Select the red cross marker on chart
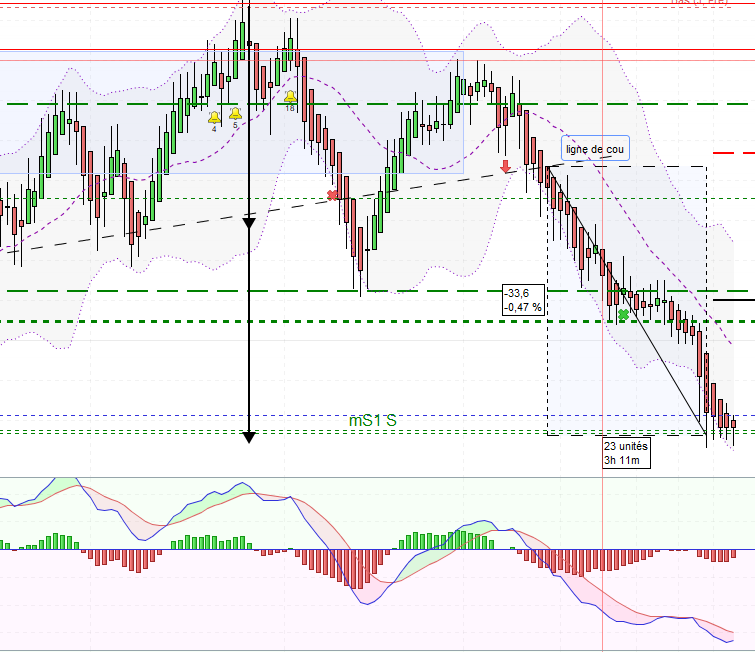 [332, 195]
